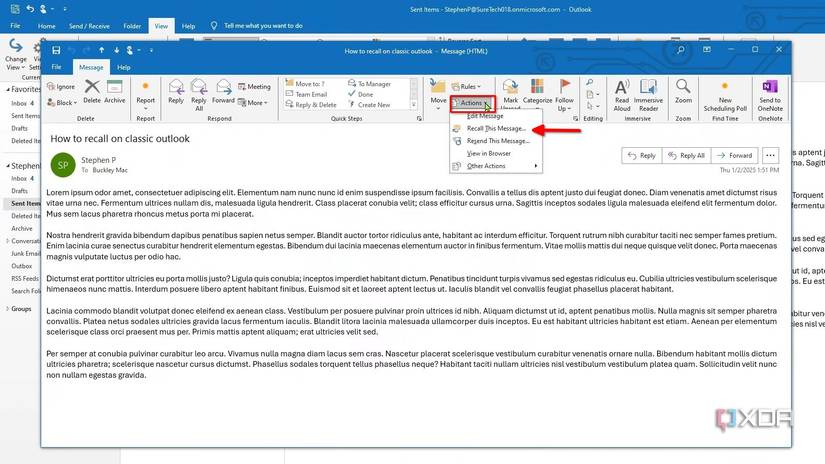Save message with the quick access Save icon
The height and width of the screenshot is (464, 825).
[x=56, y=51]
